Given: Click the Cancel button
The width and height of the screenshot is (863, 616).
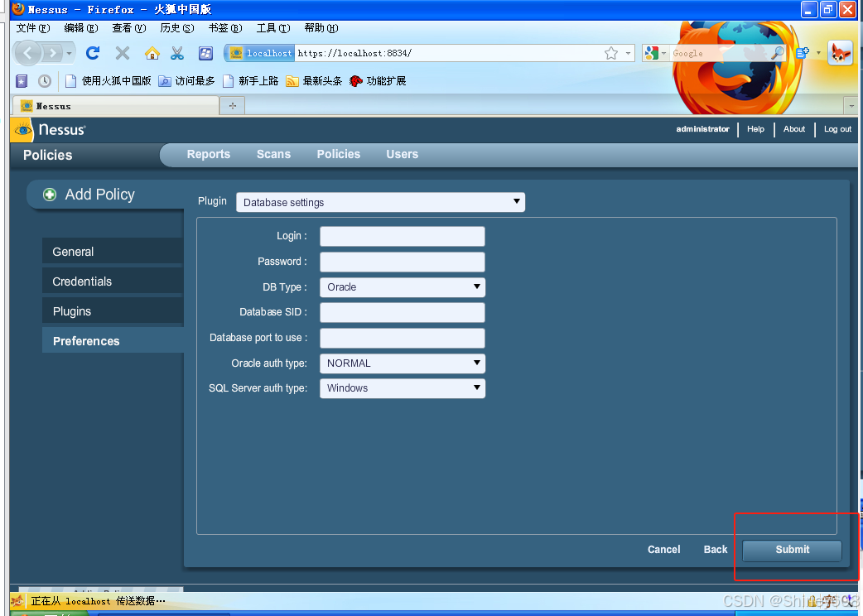Looking at the screenshot, I should 663,550.
